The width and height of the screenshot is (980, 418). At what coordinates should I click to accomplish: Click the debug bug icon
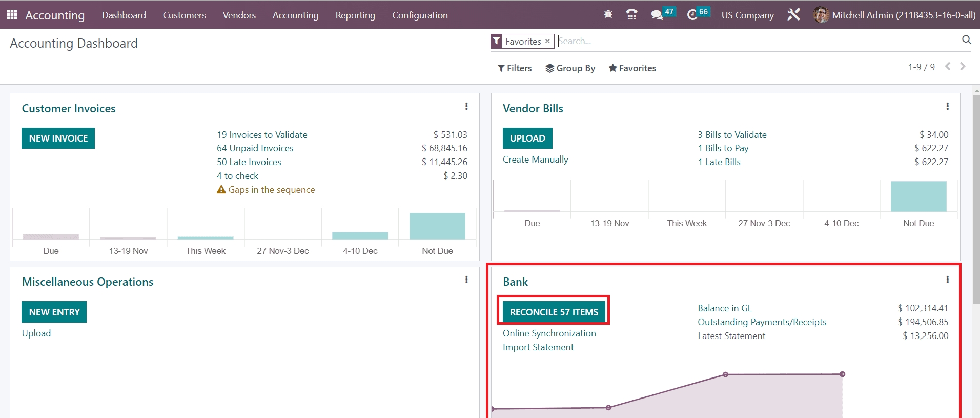(x=608, y=15)
